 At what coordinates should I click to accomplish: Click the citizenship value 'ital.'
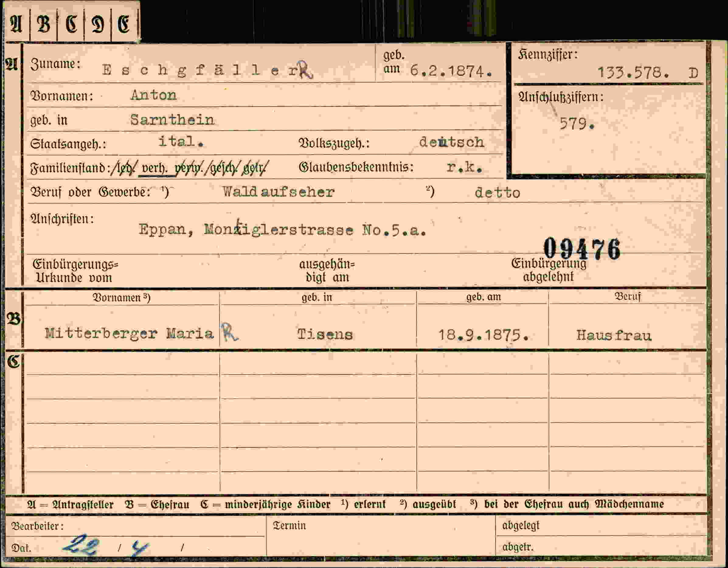[181, 142]
